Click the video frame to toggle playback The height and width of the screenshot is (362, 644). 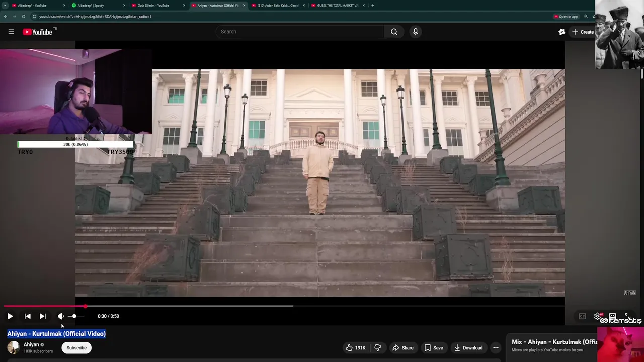[320, 183]
